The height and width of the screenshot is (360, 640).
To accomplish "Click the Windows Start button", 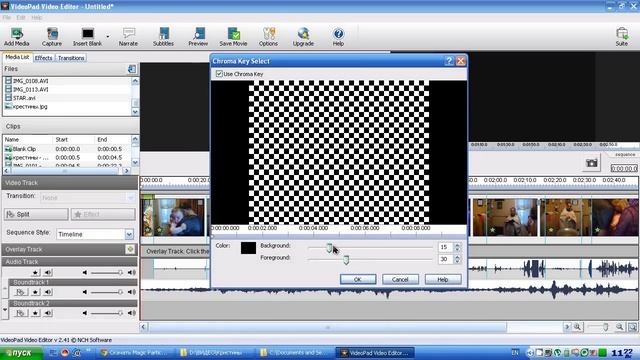I will 20,353.
